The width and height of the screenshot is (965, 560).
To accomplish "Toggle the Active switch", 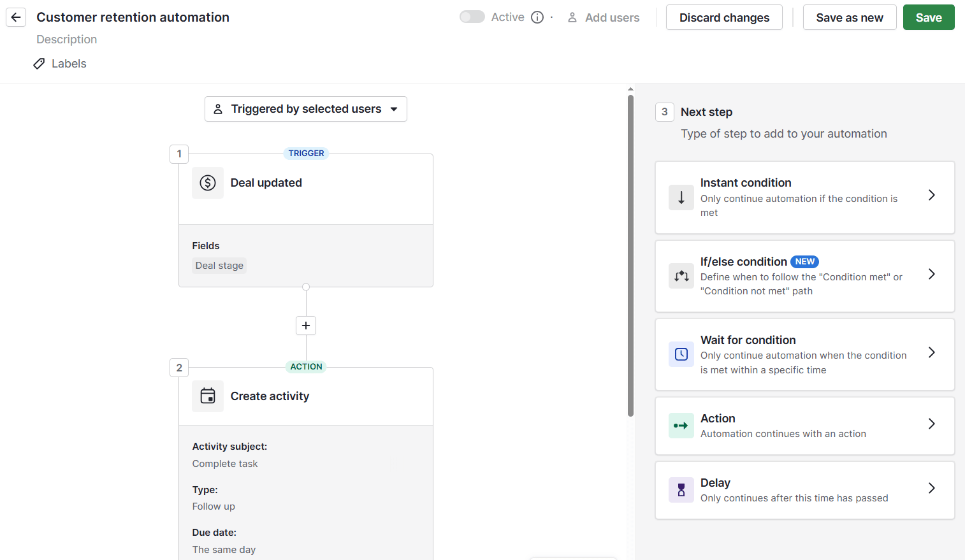I will [472, 17].
